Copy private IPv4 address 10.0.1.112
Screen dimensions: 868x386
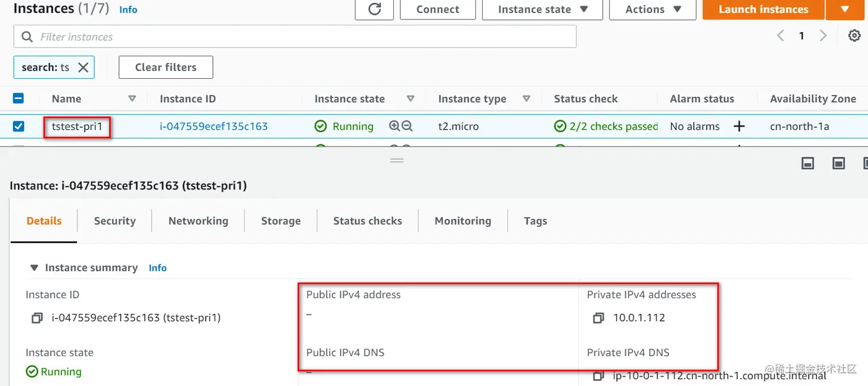(598, 318)
